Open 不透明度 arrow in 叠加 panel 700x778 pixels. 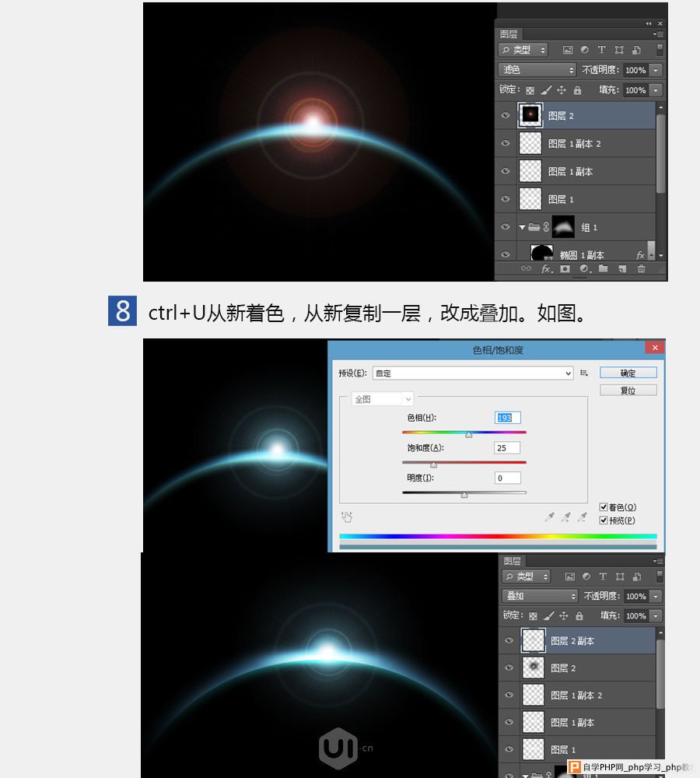coord(656,596)
